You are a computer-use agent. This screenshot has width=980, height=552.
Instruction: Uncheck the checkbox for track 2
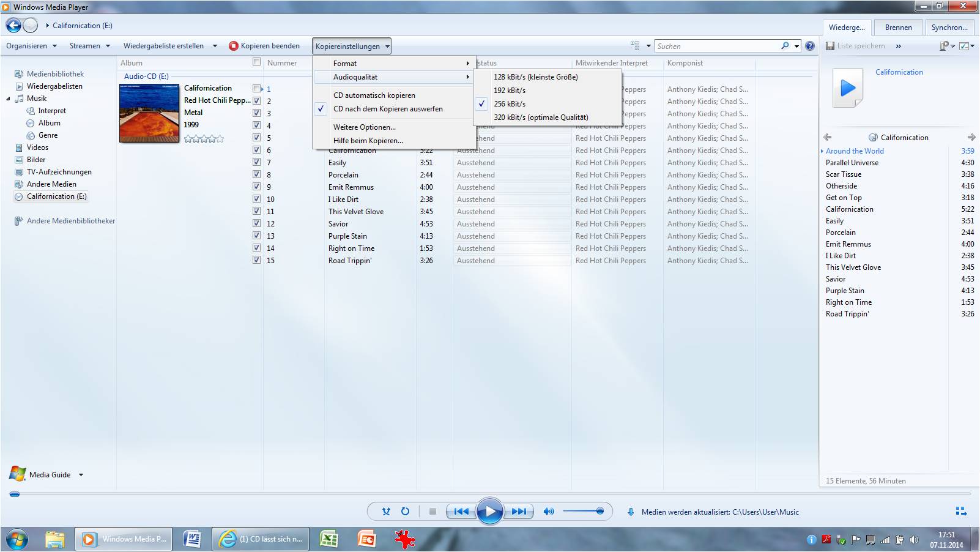[256, 101]
